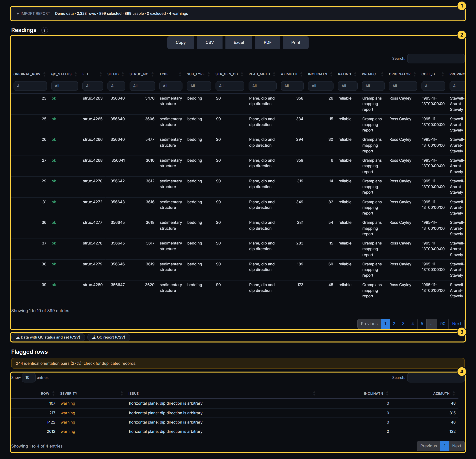This screenshot has height=459, width=476.
Task: Open the RATING filter dropdown
Action: (x=348, y=86)
